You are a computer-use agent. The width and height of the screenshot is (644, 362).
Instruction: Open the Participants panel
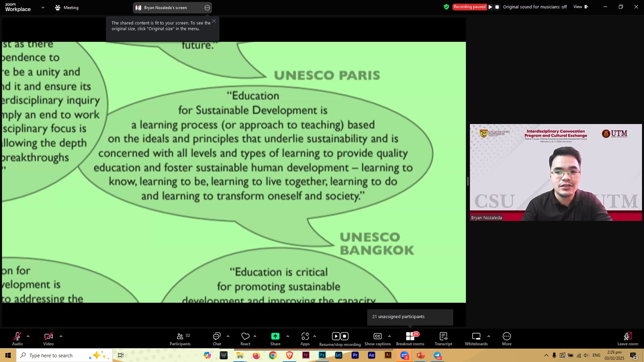point(180,339)
